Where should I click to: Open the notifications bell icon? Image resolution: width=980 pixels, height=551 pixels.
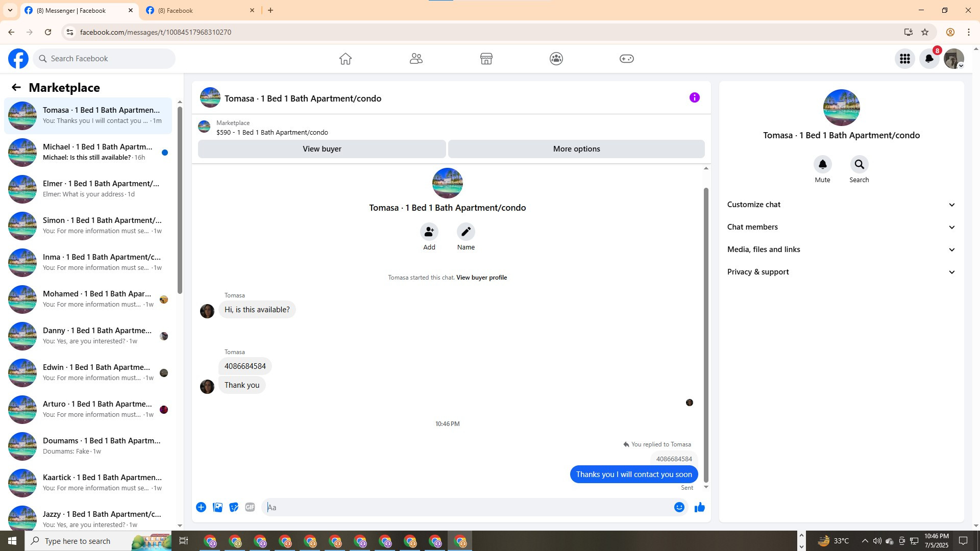coord(929,59)
